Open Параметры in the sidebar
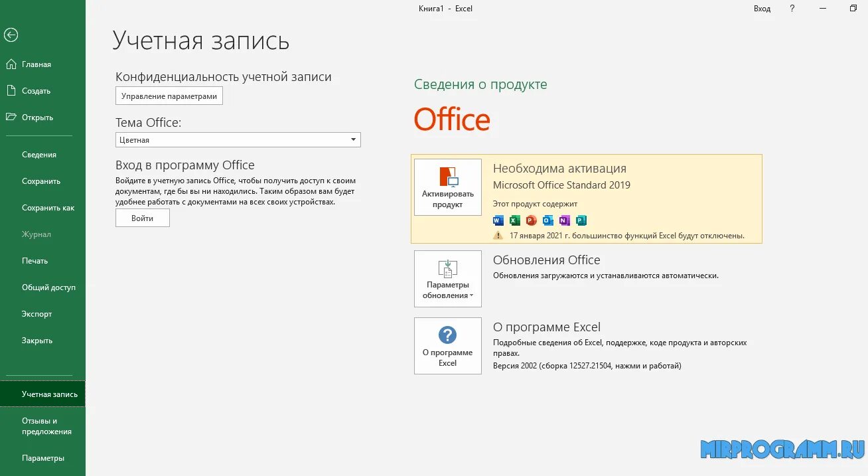 click(42, 458)
